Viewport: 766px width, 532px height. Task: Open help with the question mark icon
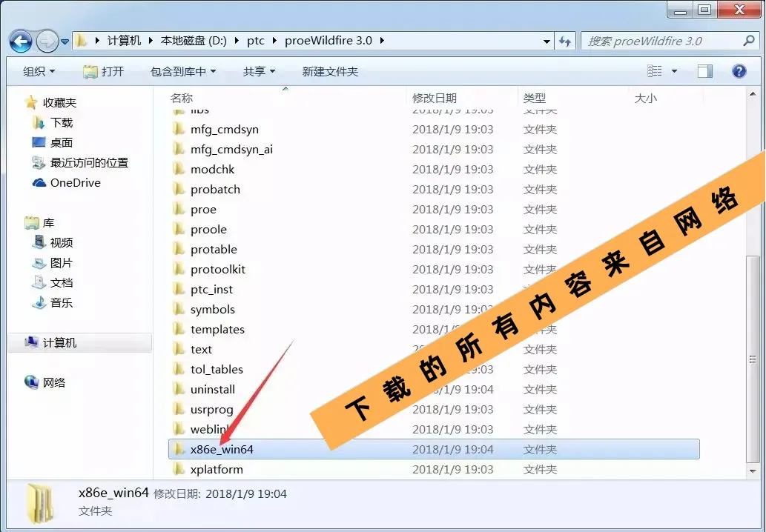[x=739, y=71]
